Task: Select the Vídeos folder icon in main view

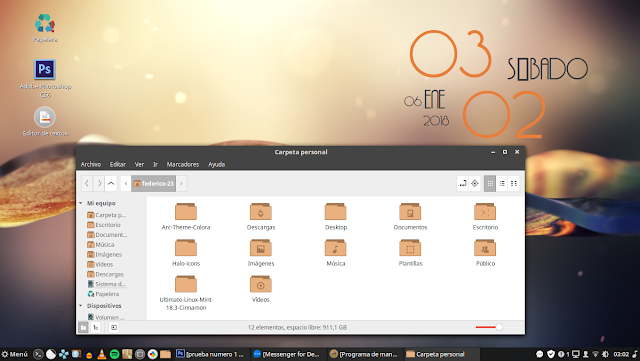Action: click(x=261, y=284)
